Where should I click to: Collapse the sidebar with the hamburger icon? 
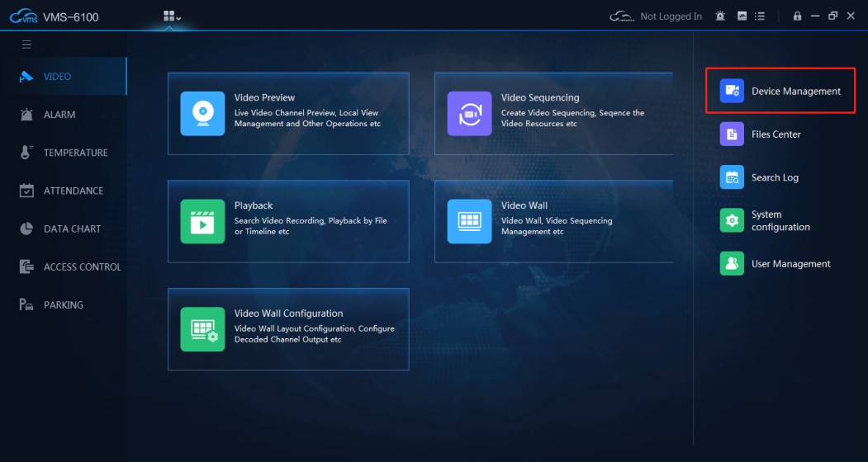click(x=27, y=45)
